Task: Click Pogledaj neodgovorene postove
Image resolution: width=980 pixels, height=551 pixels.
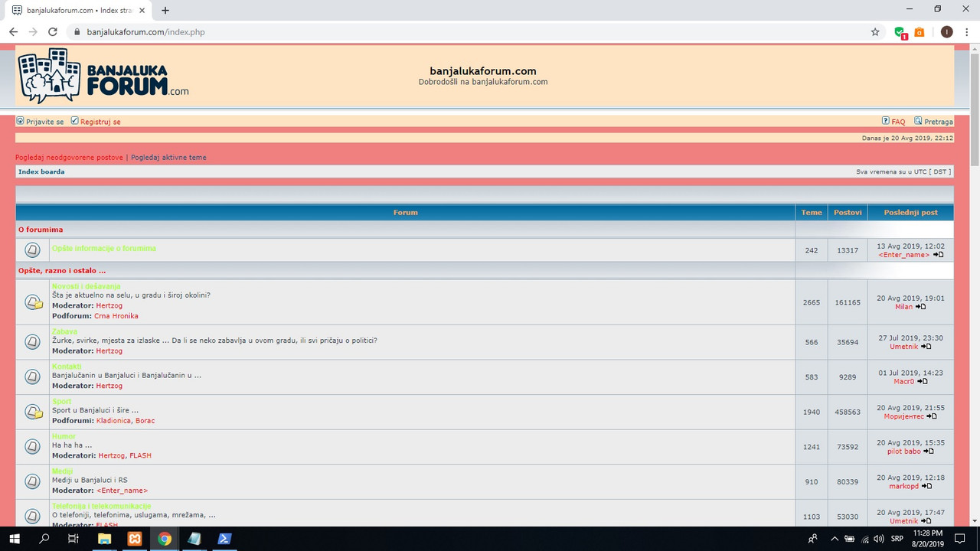Action: point(69,158)
